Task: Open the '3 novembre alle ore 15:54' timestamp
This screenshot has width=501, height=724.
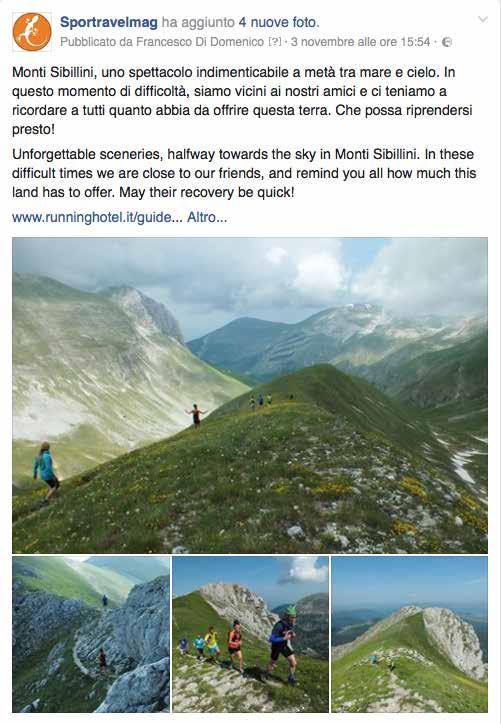Action: pos(360,42)
